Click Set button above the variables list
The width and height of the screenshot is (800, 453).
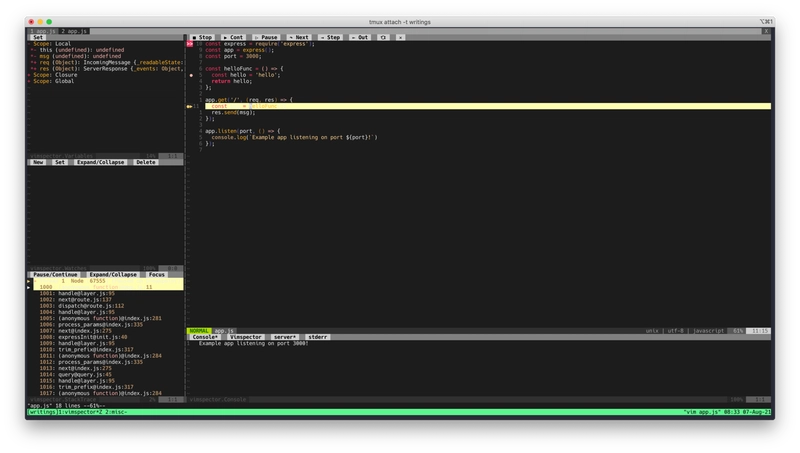pyautogui.click(x=38, y=37)
